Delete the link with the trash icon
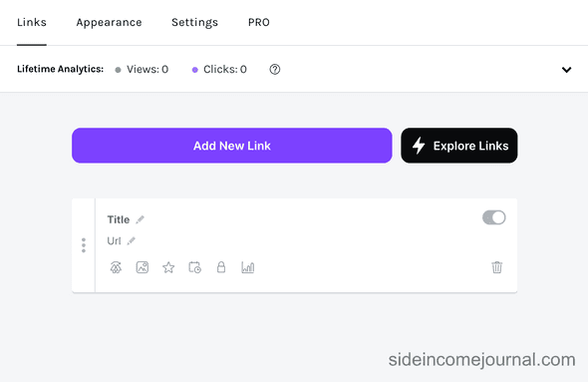 coord(497,267)
